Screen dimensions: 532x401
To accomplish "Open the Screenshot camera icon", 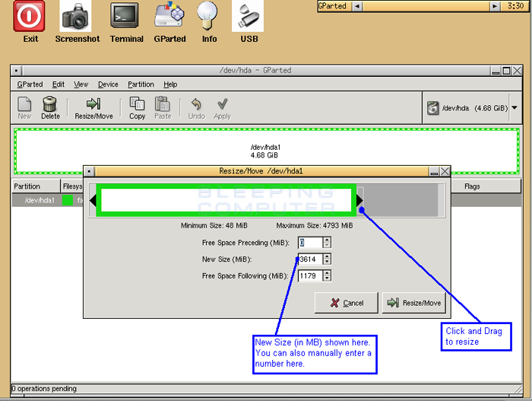I will tap(75, 16).
